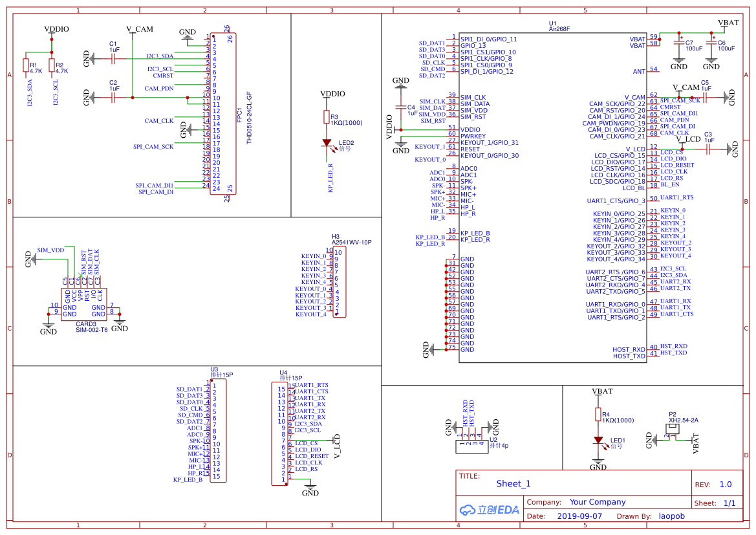Click the LCD_RESET net label on U4

312,456
